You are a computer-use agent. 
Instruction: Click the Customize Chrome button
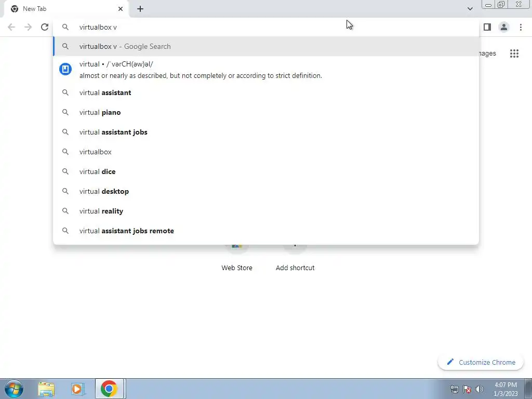pyautogui.click(x=481, y=362)
